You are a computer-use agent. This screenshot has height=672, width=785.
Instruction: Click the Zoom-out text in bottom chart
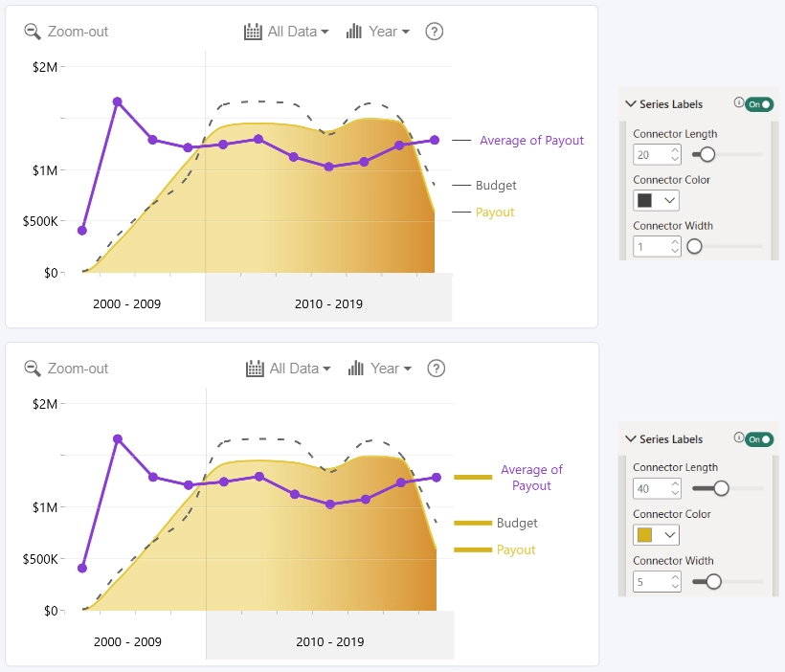click(78, 369)
